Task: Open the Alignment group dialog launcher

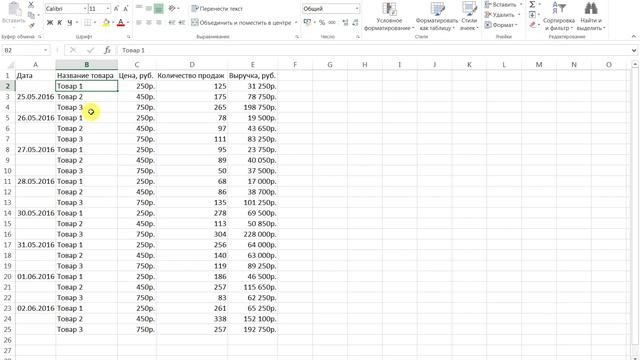Action: [x=297, y=37]
